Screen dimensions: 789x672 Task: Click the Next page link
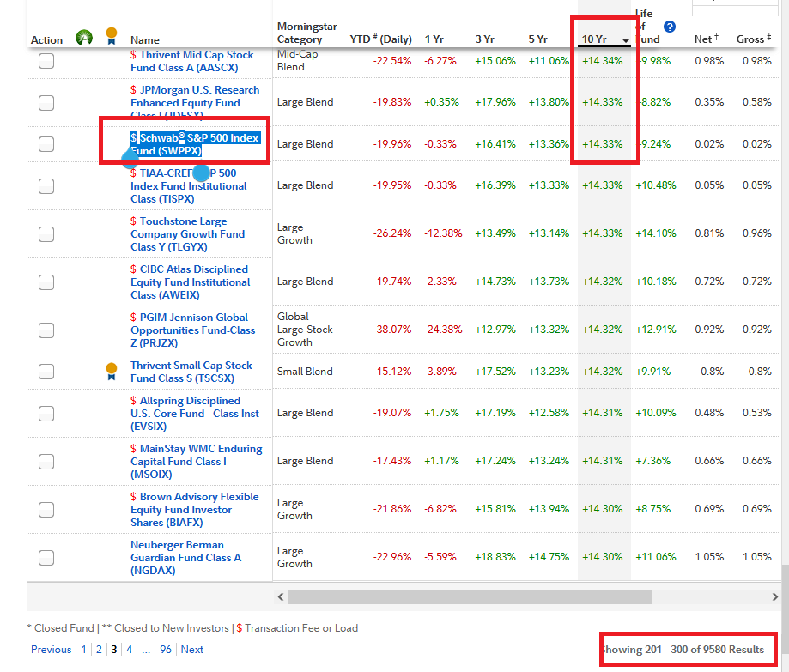[x=192, y=650]
